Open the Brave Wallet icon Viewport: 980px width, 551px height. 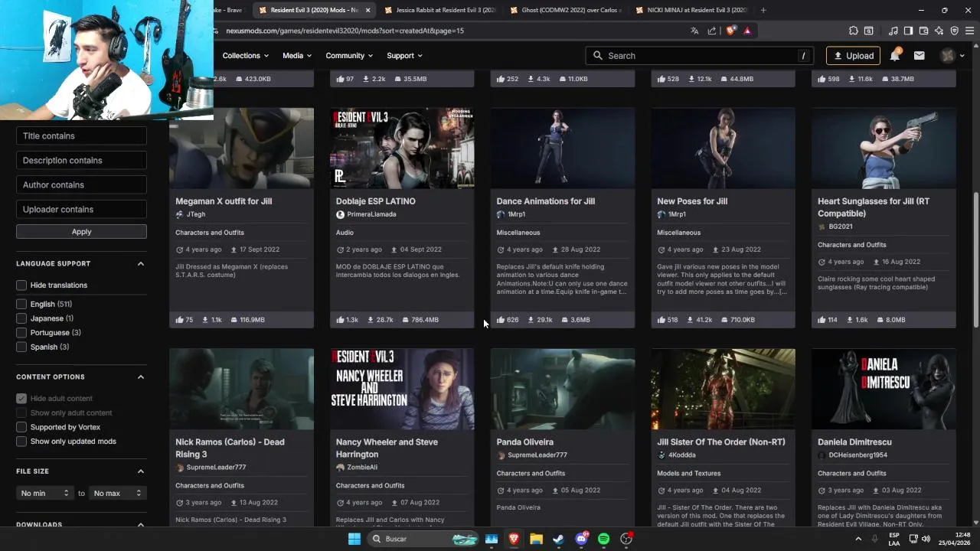tap(923, 31)
